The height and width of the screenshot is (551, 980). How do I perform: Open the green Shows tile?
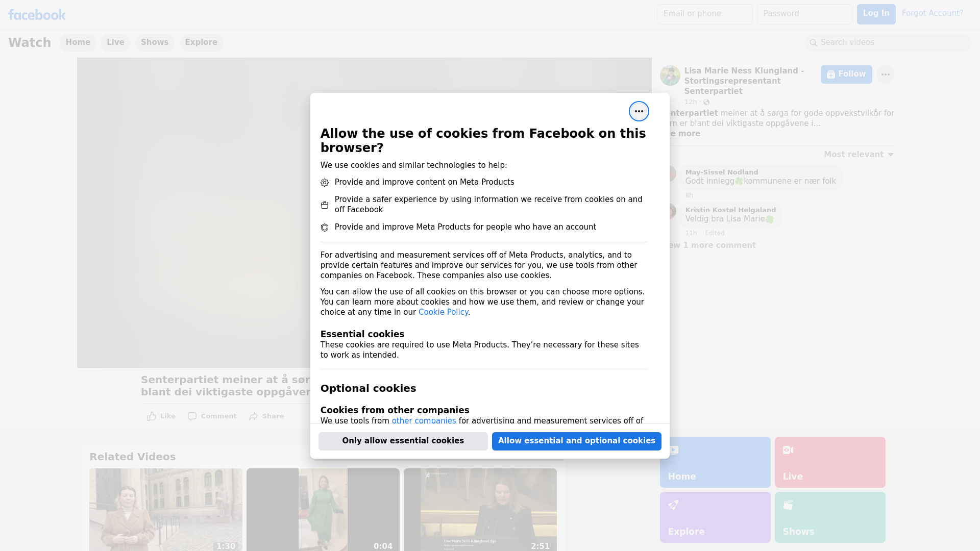pos(829,517)
